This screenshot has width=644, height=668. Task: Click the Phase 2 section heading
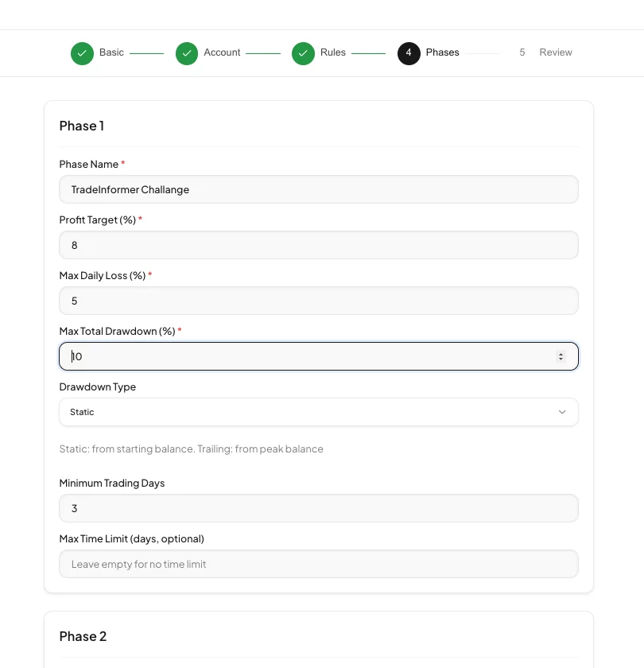point(83,636)
